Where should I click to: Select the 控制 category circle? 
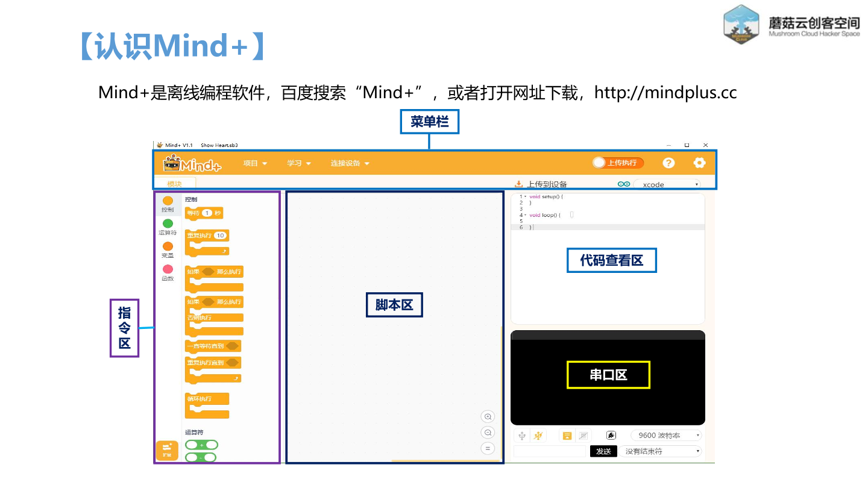point(168,201)
